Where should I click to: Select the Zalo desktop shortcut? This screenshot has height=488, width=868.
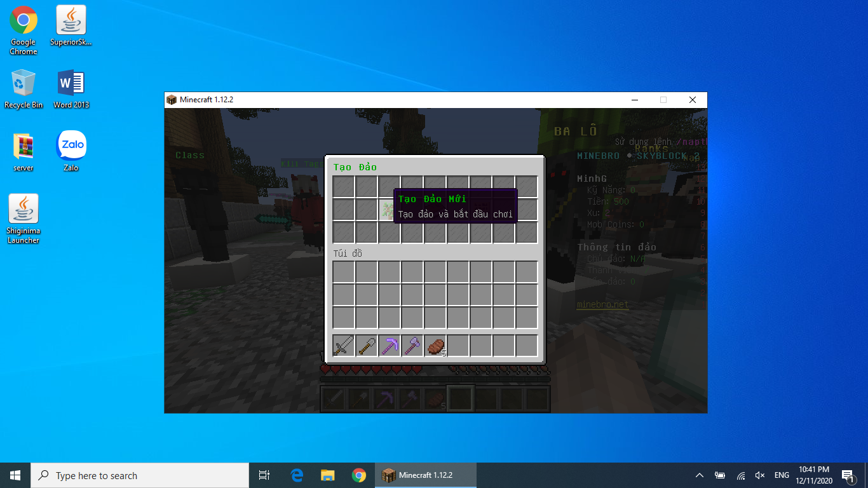point(71,151)
